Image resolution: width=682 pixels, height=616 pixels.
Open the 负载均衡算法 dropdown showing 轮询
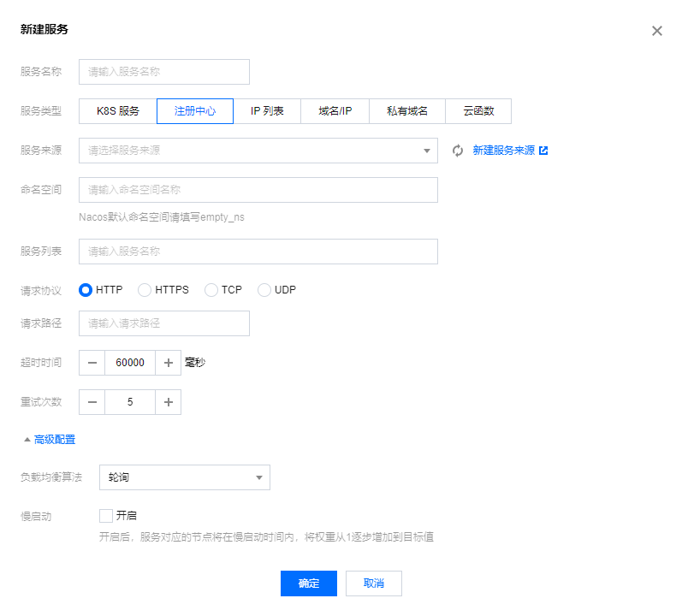coord(185,477)
